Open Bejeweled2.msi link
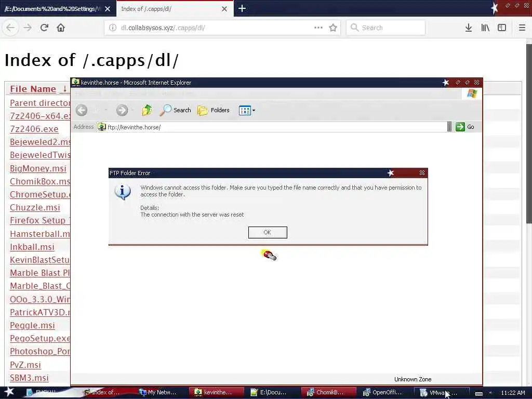This screenshot has width=532, height=399. [40, 142]
